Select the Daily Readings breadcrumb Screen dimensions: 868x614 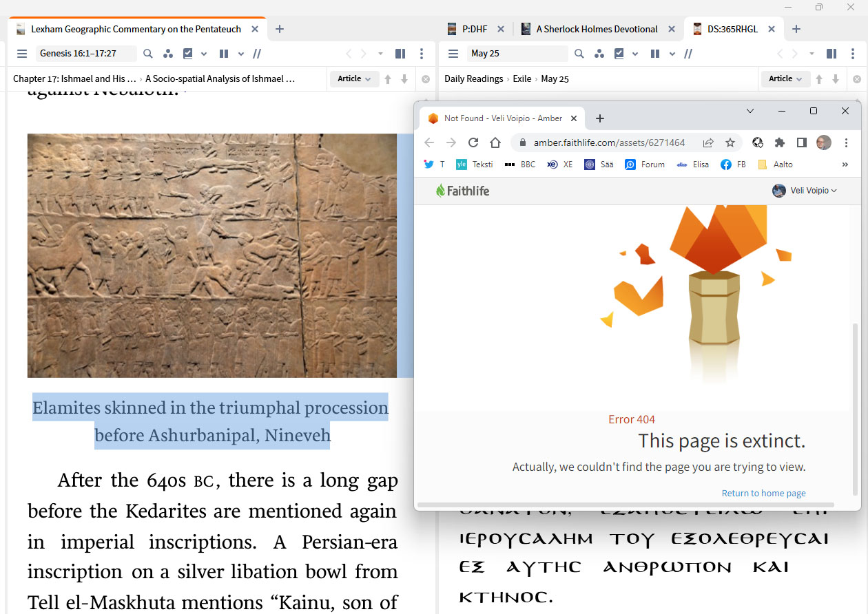(474, 79)
